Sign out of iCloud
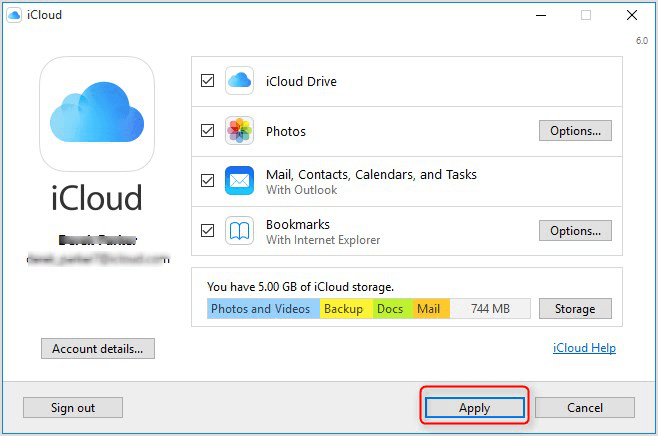Viewport: 658px width, 436px height. (x=73, y=407)
